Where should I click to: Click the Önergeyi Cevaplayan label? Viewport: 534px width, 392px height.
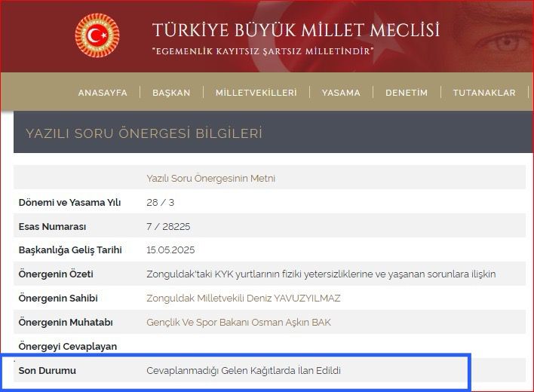[67, 347]
